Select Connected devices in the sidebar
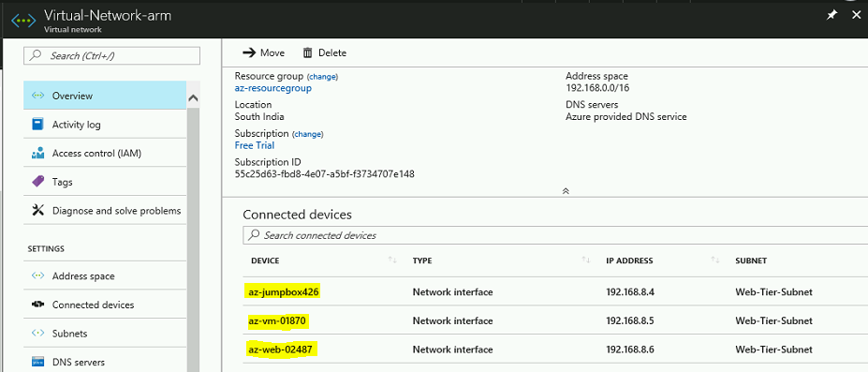Screen dimensions: 868x372 pyautogui.click(x=105, y=305)
